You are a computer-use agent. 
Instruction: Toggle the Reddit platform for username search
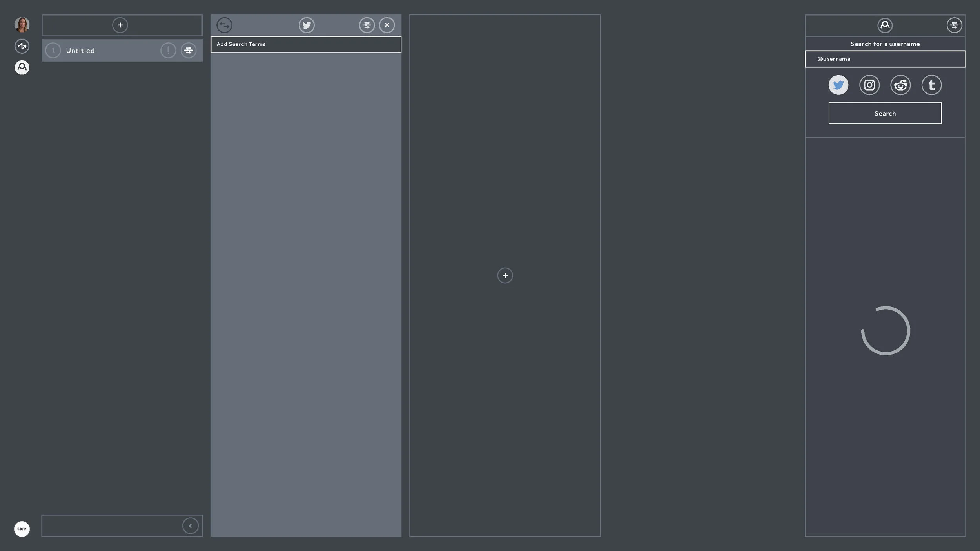[x=900, y=85]
